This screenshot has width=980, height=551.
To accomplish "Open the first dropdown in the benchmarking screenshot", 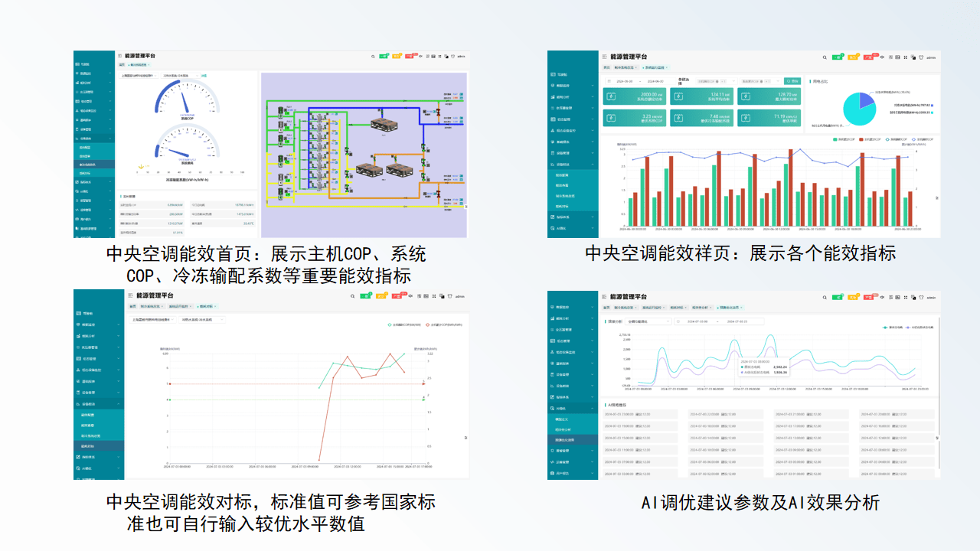I will point(153,319).
